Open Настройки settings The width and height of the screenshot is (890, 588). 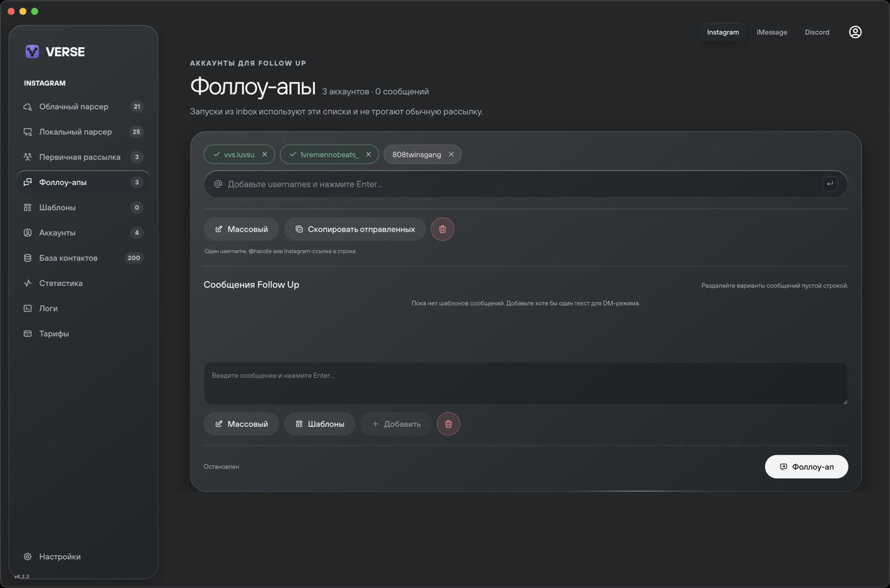(83, 556)
